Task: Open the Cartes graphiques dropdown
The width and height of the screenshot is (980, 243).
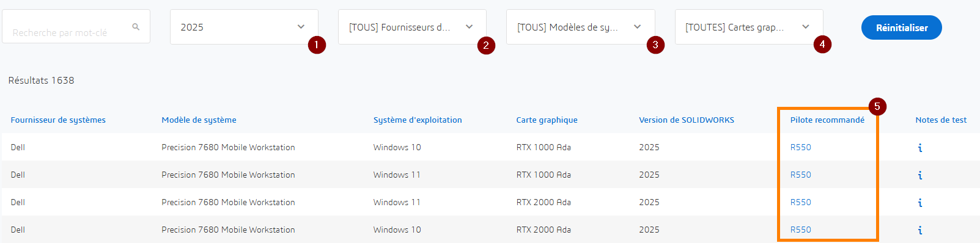Action: pyautogui.click(x=749, y=27)
